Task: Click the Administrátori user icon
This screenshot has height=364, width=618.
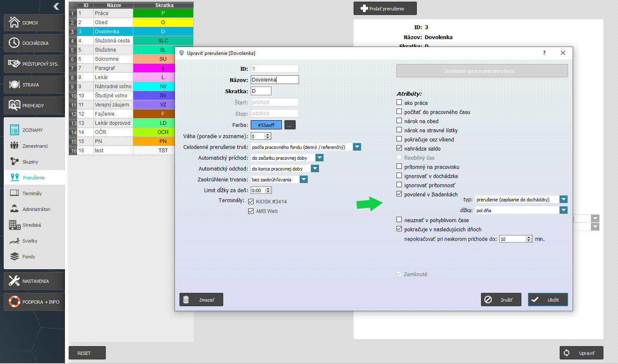Action: coord(14,209)
